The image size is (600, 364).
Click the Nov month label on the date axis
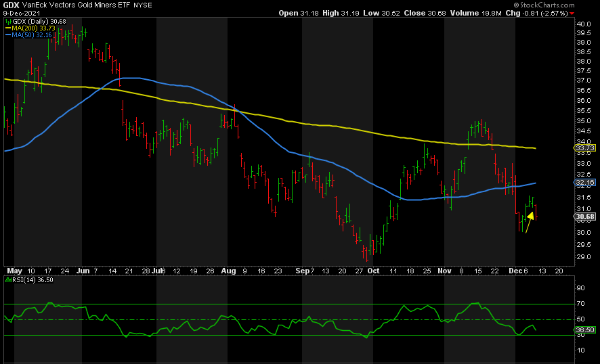pyautogui.click(x=444, y=271)
